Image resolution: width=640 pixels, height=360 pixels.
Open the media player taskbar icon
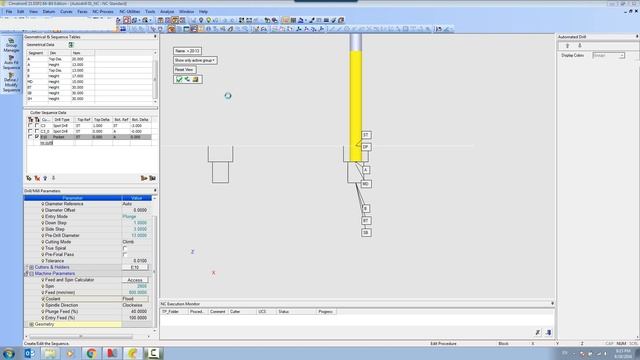(70, 353)
